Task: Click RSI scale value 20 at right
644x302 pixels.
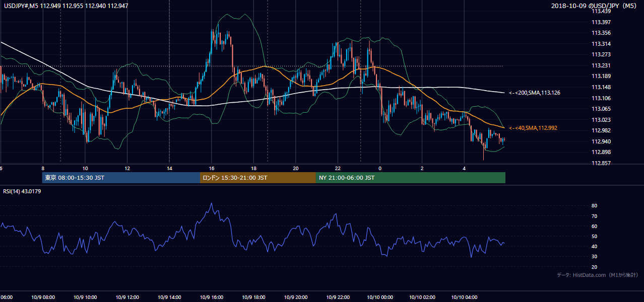Action: (x=594, y=267)
